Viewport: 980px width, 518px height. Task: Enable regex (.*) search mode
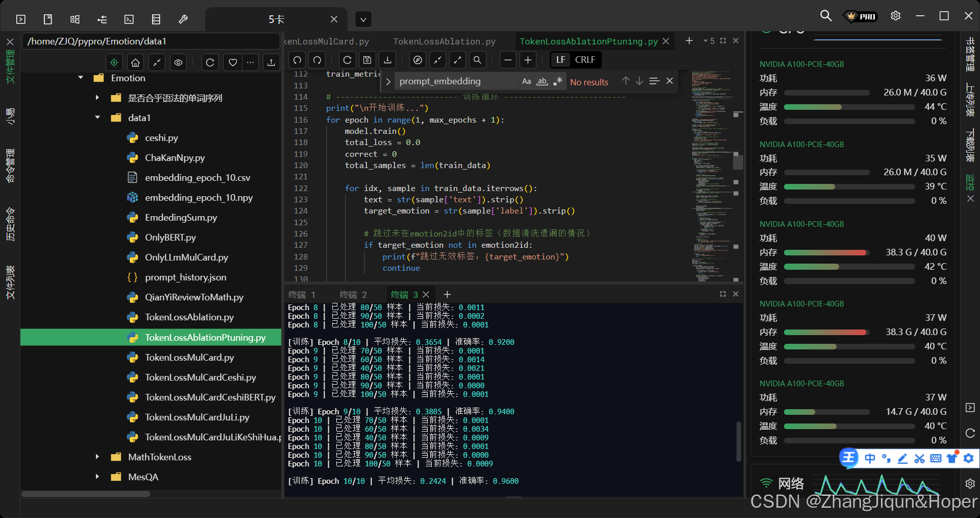pos(558,81)
